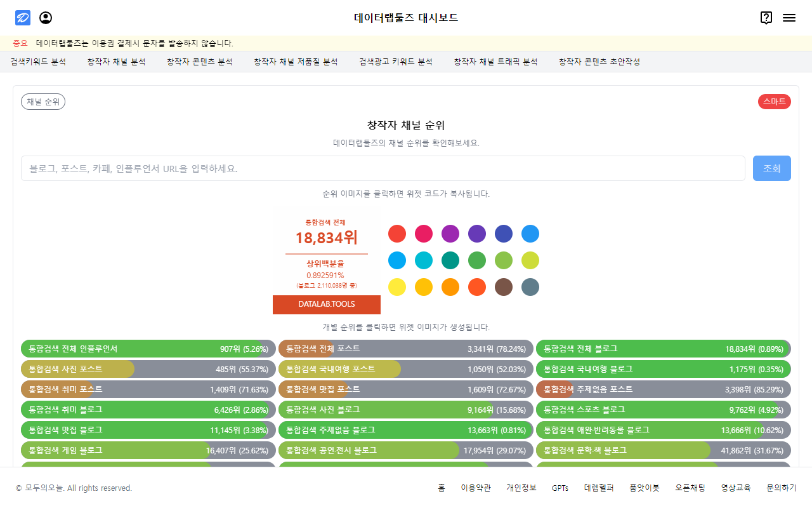812x508 pixels.
Task: Open the hamburger menu icon
Action: point(789,18)
